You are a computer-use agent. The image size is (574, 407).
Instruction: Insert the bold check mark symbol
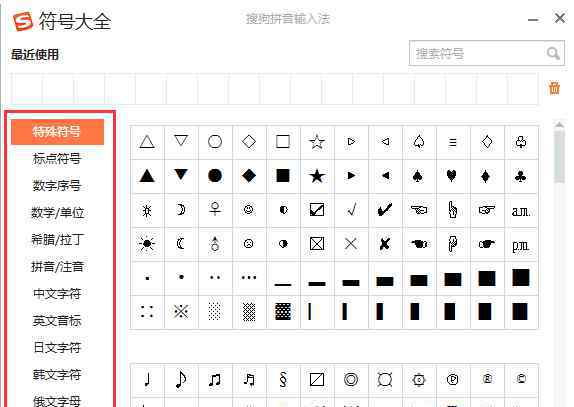385,210
